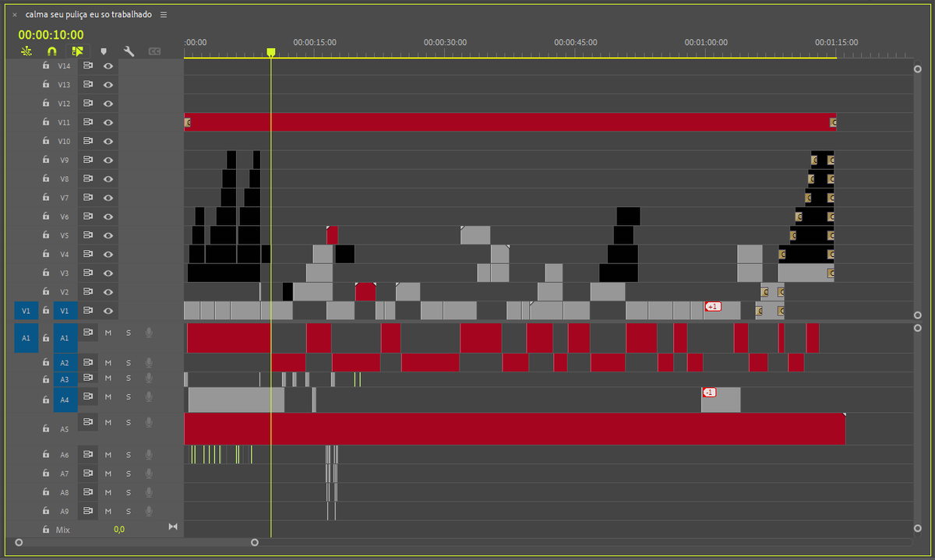The image size is (935, 560).
Task: Toggle A1 source patching button
Action: 26,338
